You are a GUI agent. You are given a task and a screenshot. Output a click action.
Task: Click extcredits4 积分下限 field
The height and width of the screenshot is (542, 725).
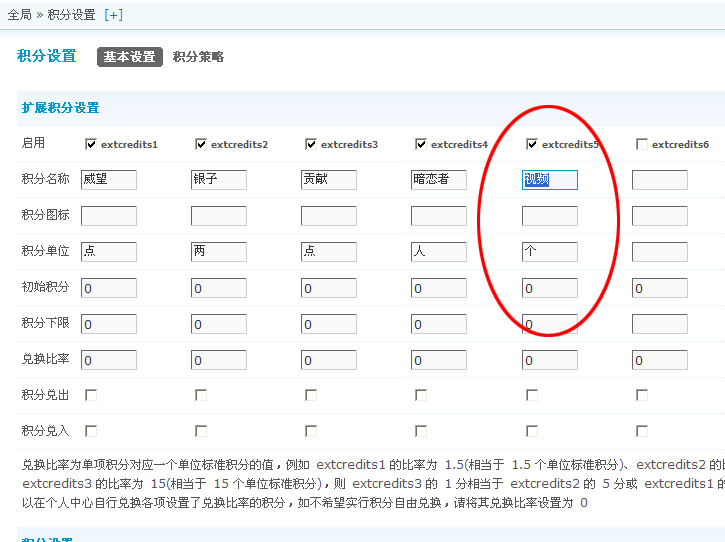coord(439,324)
